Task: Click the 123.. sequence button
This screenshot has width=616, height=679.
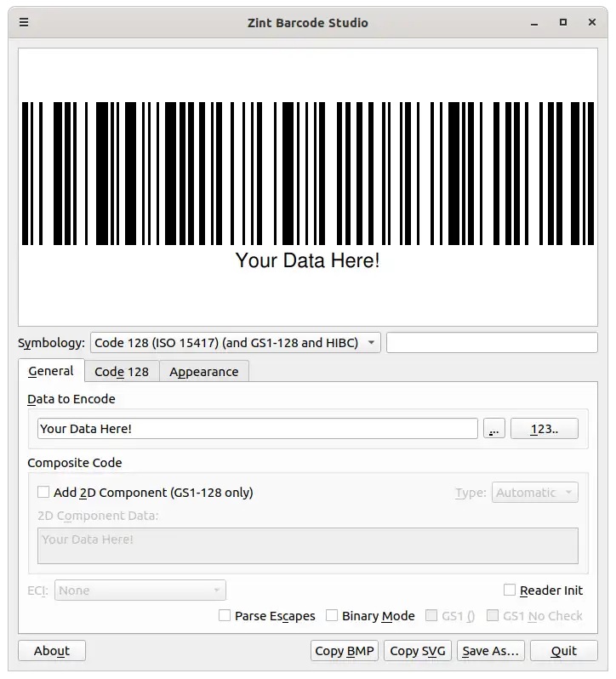Action: tap(545, 428)
